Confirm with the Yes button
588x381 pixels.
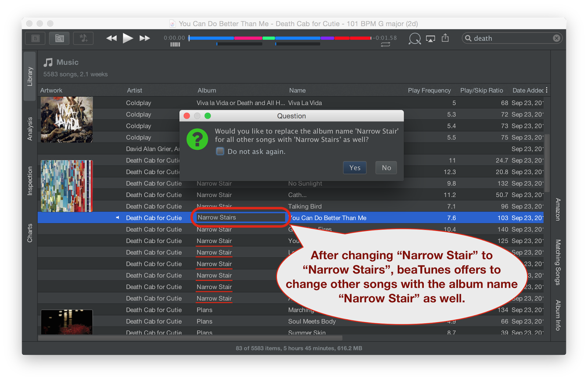pos(355,168)
